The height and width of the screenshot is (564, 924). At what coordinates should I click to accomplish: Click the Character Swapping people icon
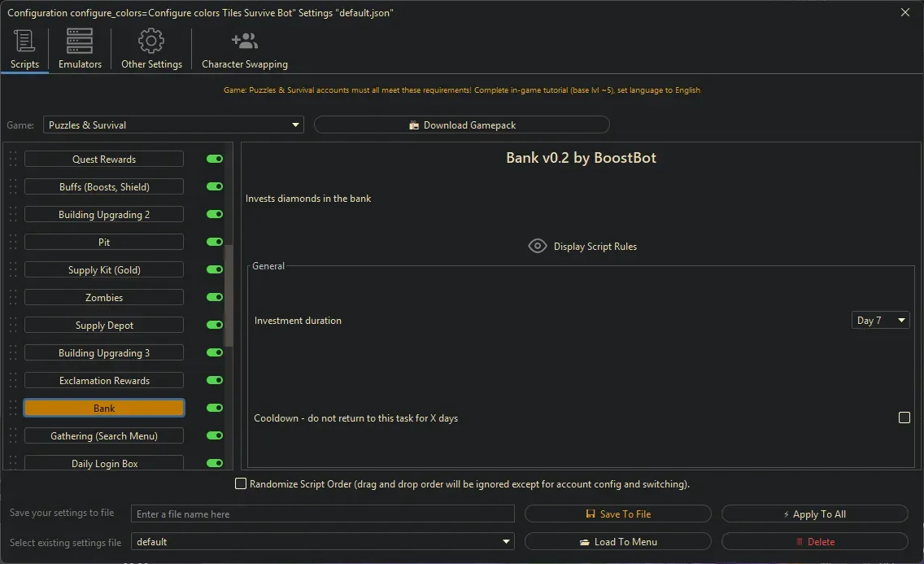243,39
